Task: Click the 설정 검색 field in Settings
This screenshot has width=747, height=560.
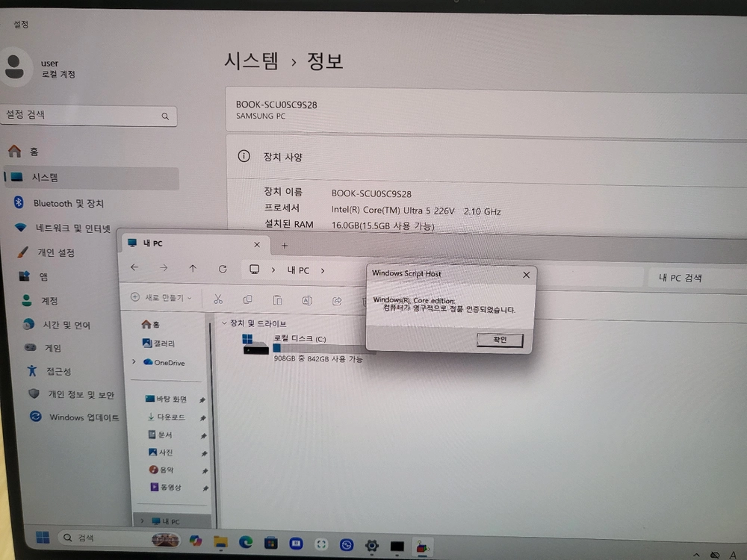Action: [89, 115]
